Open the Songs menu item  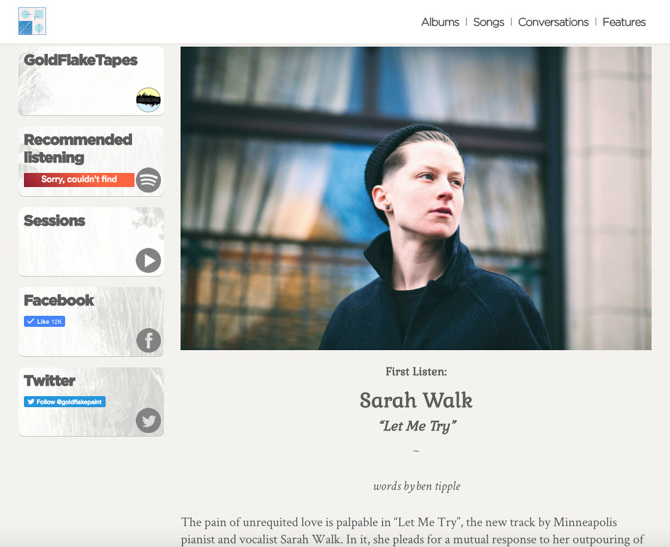(488, 22)
